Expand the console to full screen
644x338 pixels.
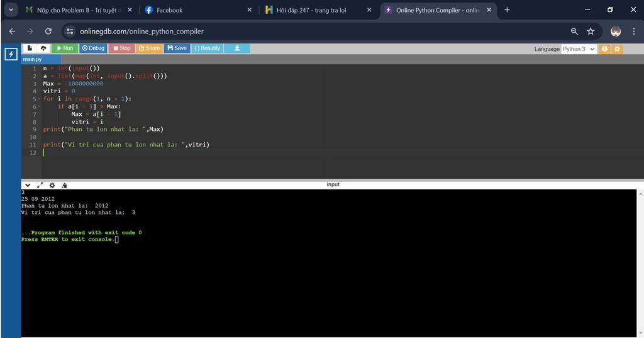[40, 186]
